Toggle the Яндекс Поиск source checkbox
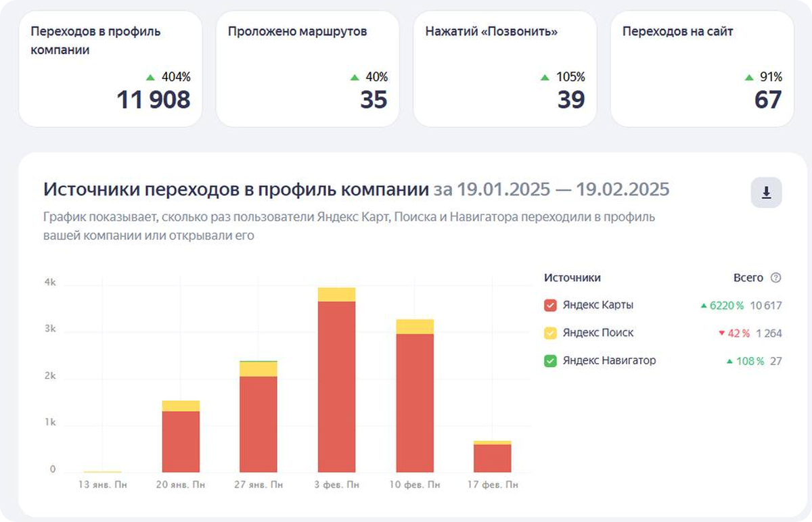Screen dimensions: 812x522 click(x=550, y=333)
